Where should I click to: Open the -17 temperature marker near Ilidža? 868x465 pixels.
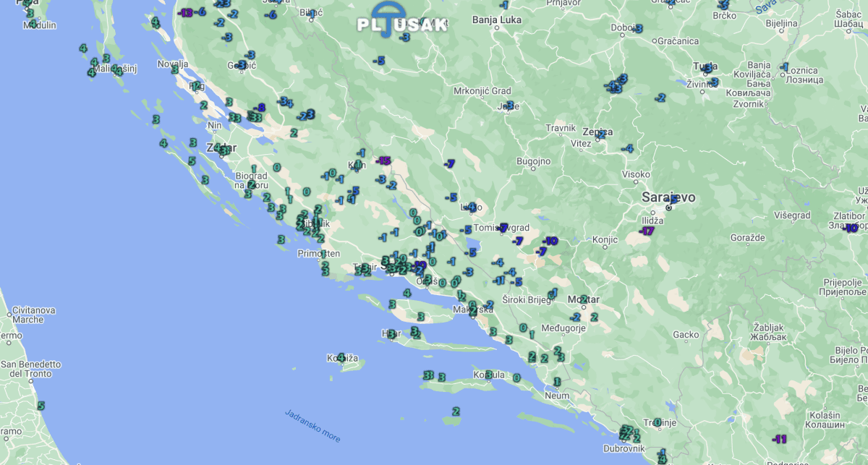pyautogui.click(x=647, y=231)
